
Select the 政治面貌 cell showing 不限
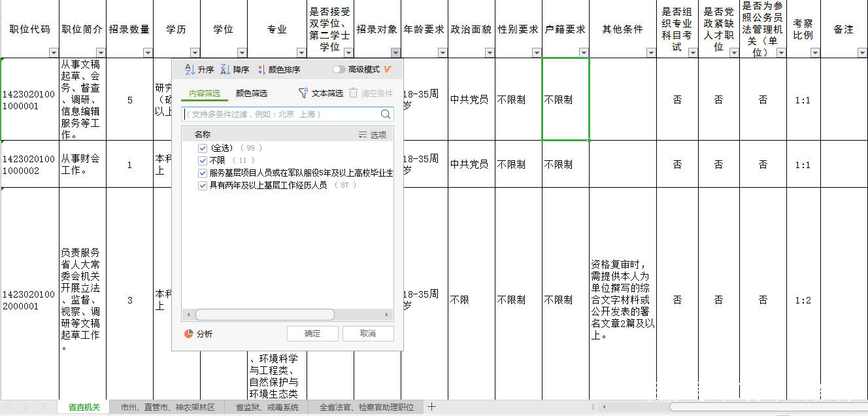pos(471,300)
